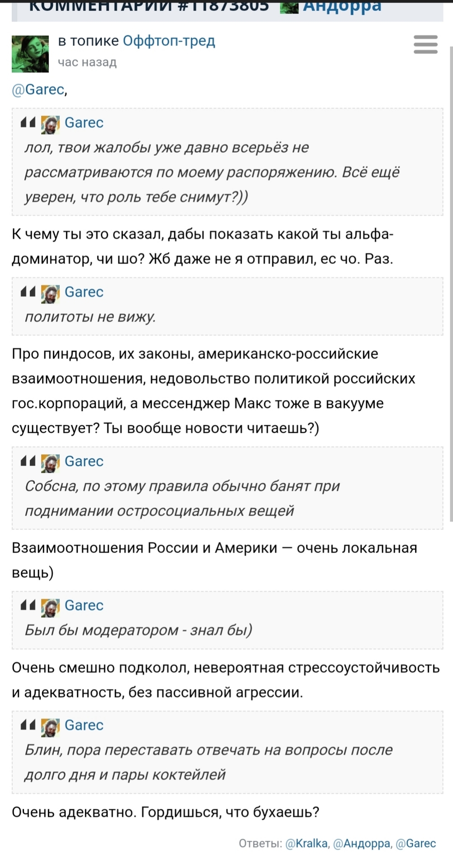453x868 pixels.
Task: Click Garec's avatar in the 'Собсна' quote
Action: 50,463
